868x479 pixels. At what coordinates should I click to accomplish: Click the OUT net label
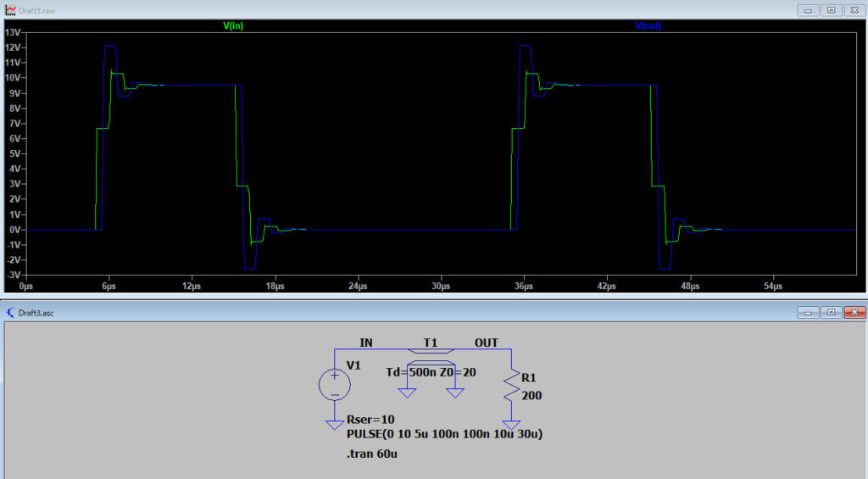click(486, 343)
